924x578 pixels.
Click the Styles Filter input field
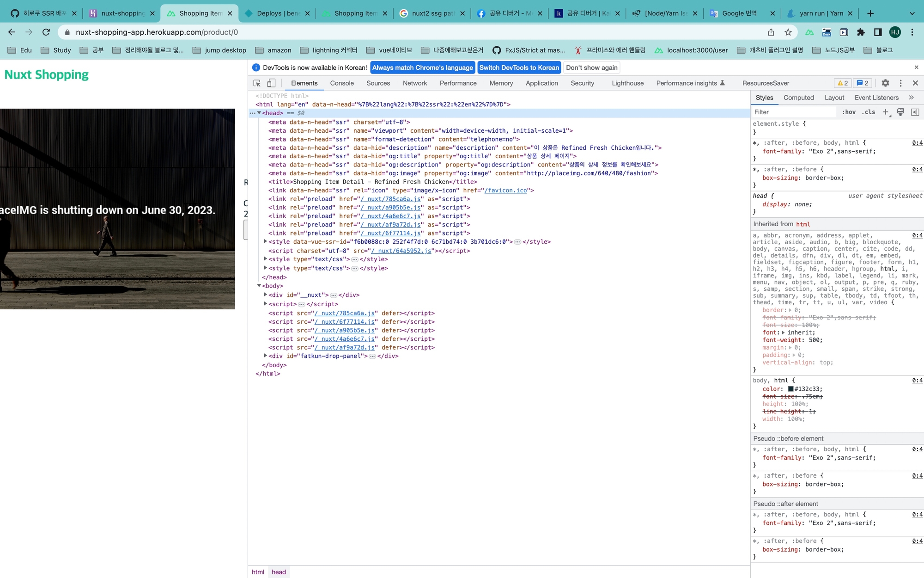pyautogui.click(x=794, y=112)
